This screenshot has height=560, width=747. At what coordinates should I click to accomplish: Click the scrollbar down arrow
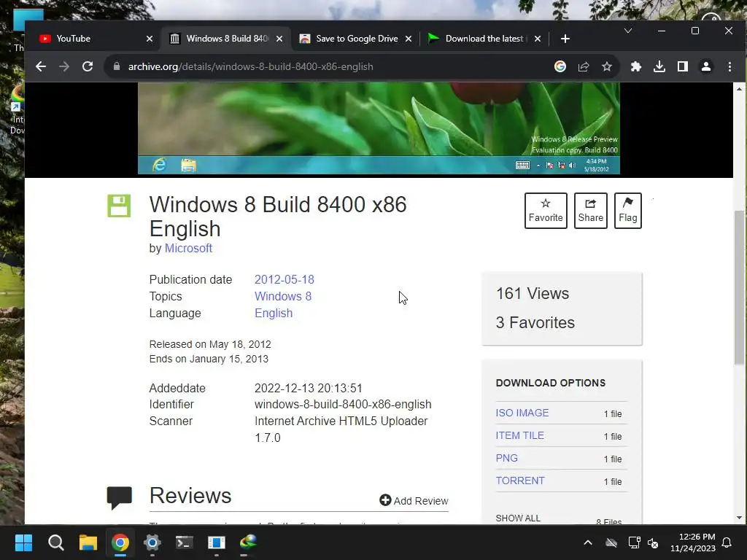pyautogui.click(x=739, y=518)
